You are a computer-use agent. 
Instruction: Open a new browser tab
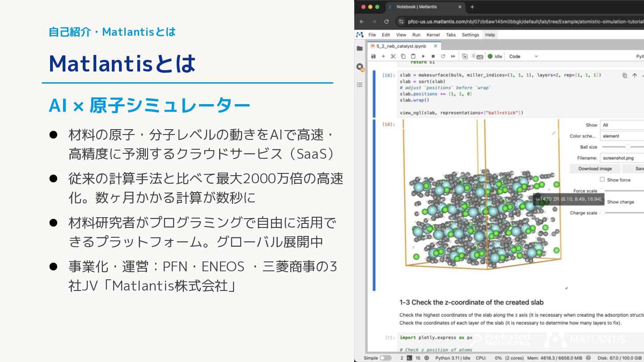tap(472, 7)
